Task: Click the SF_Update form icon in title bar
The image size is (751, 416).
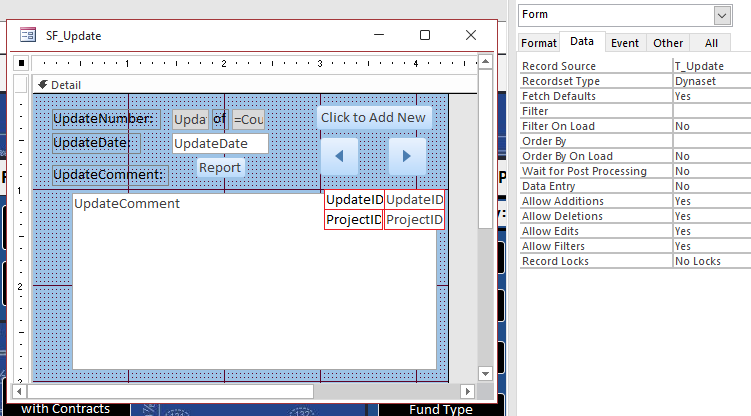Action: click(x=28, y=35)
